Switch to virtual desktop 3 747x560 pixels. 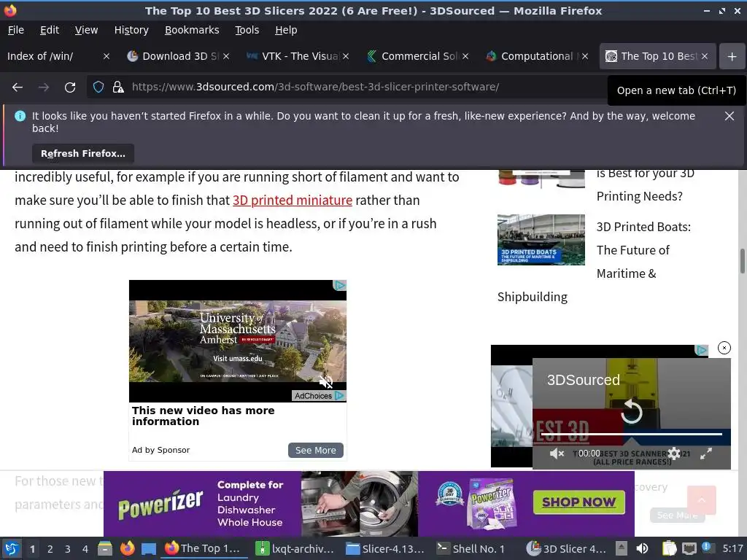point(68,549)
